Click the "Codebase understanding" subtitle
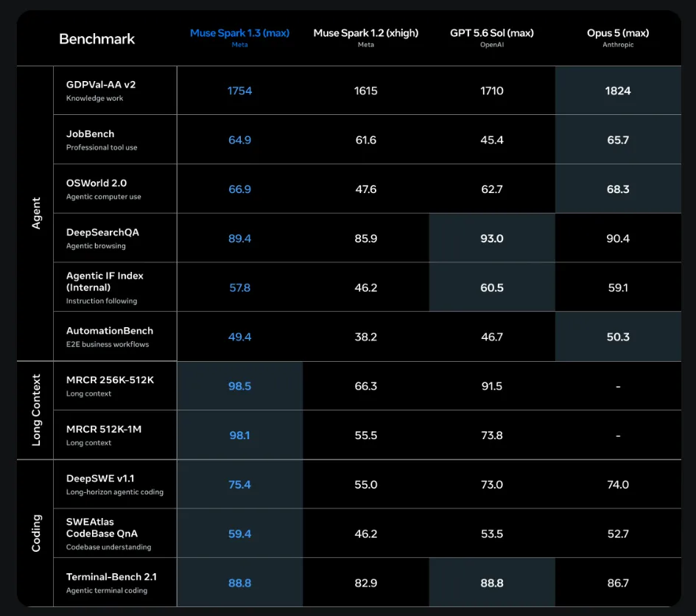The height and width of the screenshot is (616, 696). coord(109,547)
